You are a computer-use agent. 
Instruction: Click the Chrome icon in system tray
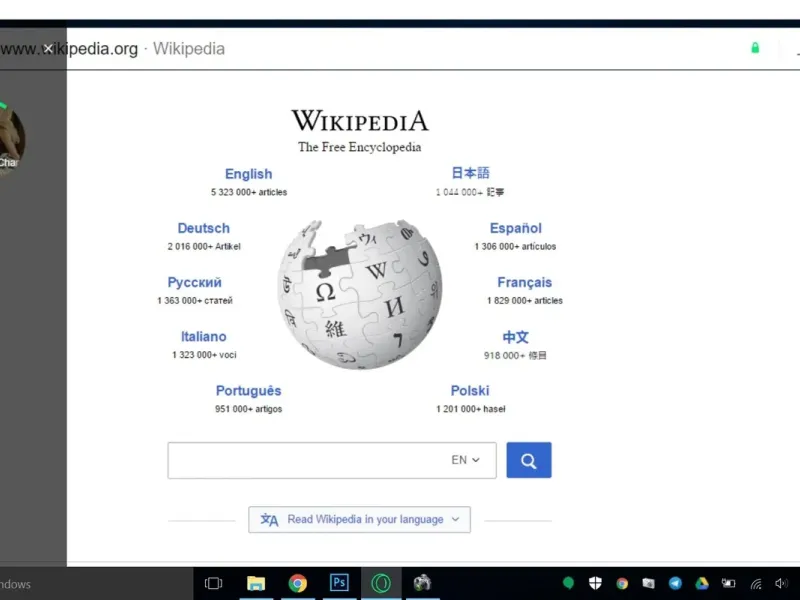tap(621, 583)
